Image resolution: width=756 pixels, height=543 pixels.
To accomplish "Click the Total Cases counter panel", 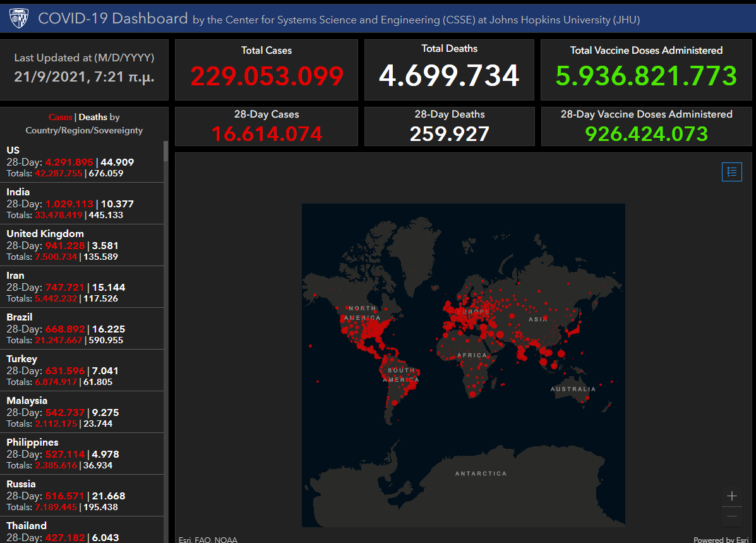I will pos(267,70).
